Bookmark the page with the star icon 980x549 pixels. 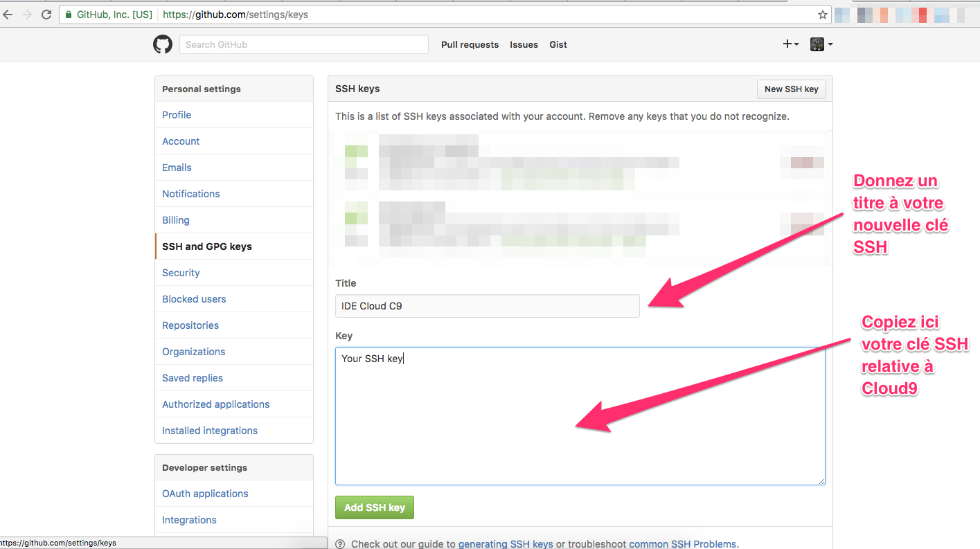tap(823, 15)
